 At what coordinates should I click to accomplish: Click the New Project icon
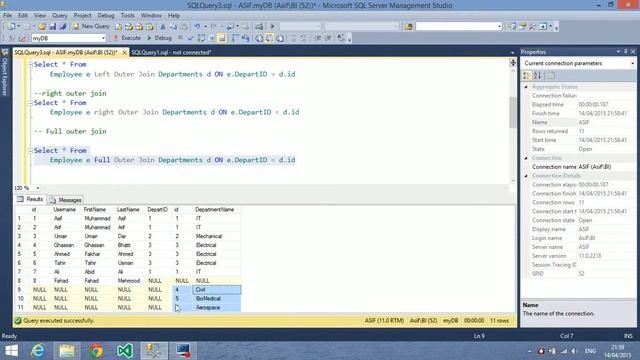(x=11, y=27)
